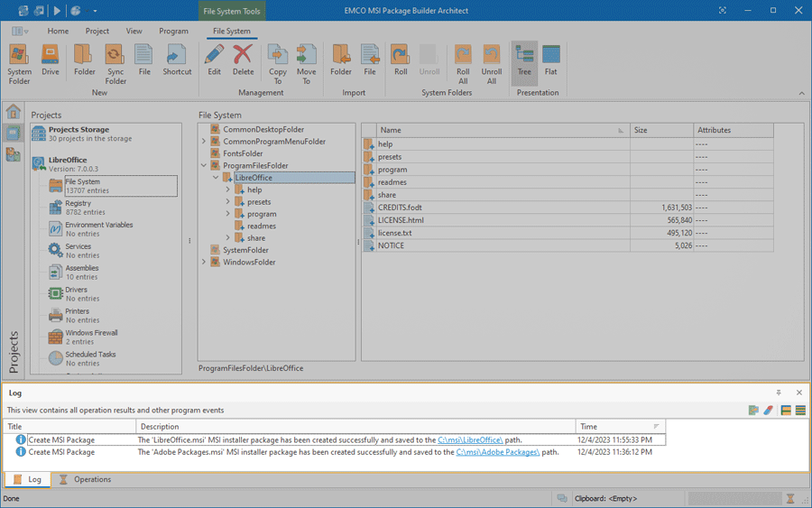
Task: Click the home icon in left sidebar
Action: coord(13,111)
